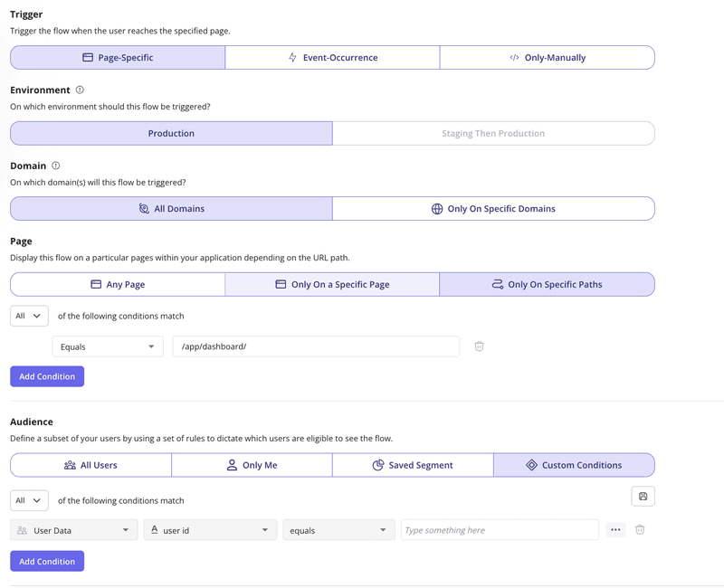Click Add Condition in the Audience section
Image resolution: width=724 pixels, height=588 pixels.
46,561
